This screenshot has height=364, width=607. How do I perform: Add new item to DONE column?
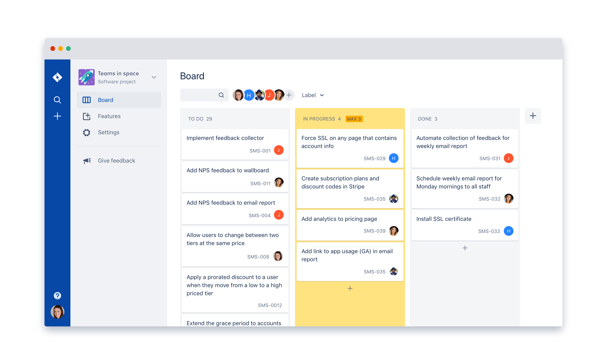[465, 248]
